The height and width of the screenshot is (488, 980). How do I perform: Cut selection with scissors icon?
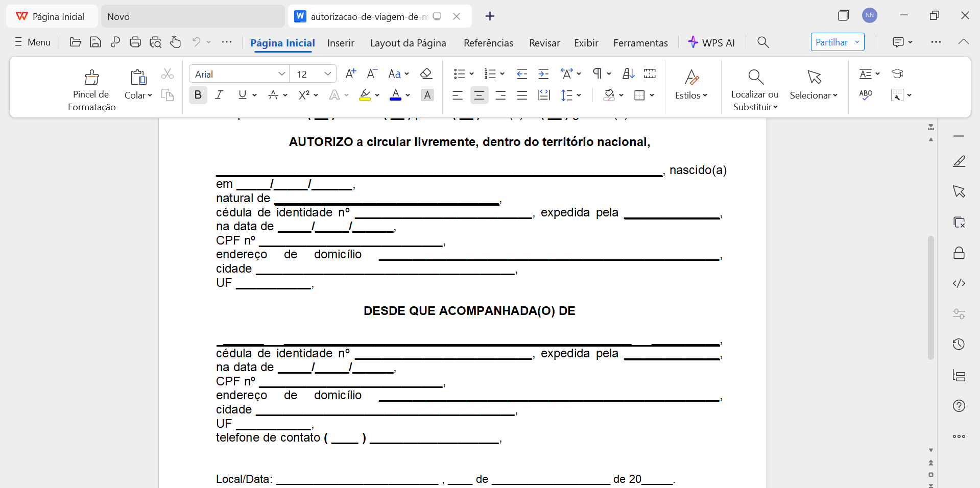[x=167, y=74]
